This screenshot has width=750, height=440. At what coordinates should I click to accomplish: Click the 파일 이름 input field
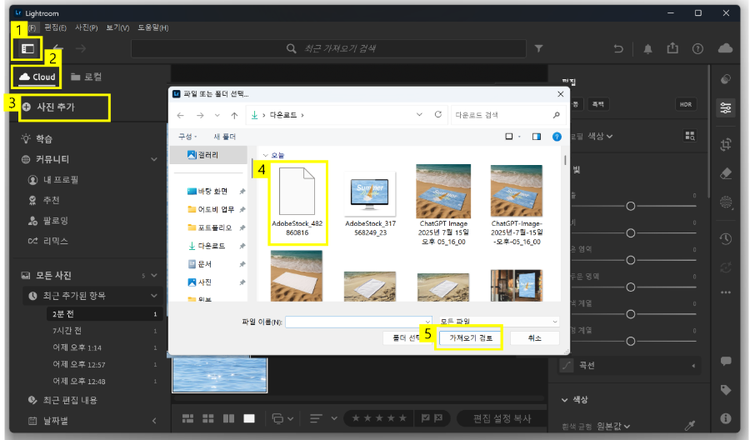tap(358, 321)
